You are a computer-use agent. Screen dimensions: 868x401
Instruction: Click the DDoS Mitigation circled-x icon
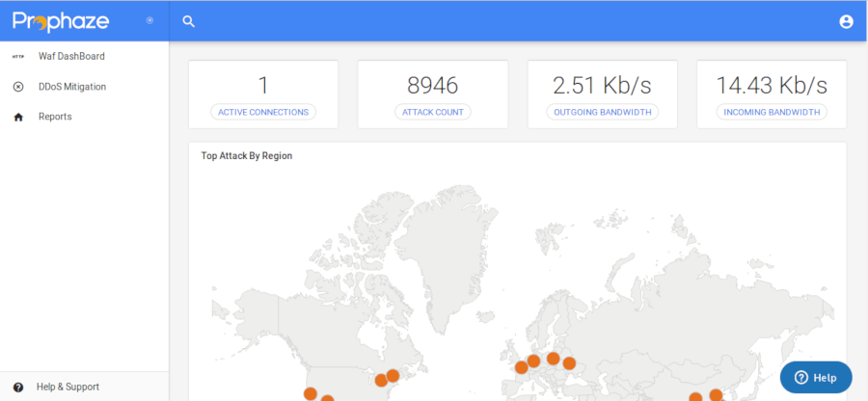pyautogui.click(x=17, y=87)
